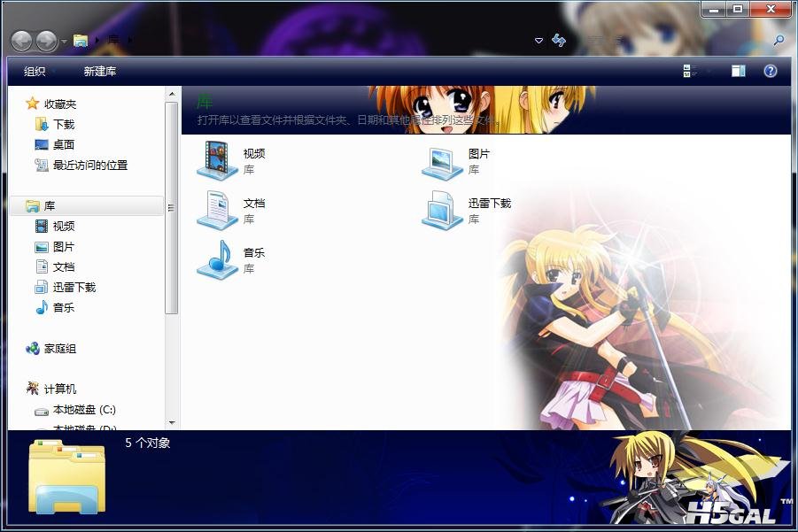This screenshot has height=532, width=798.
Task: Select 图片 in the navigation tree
Action: tap(64, 247)
